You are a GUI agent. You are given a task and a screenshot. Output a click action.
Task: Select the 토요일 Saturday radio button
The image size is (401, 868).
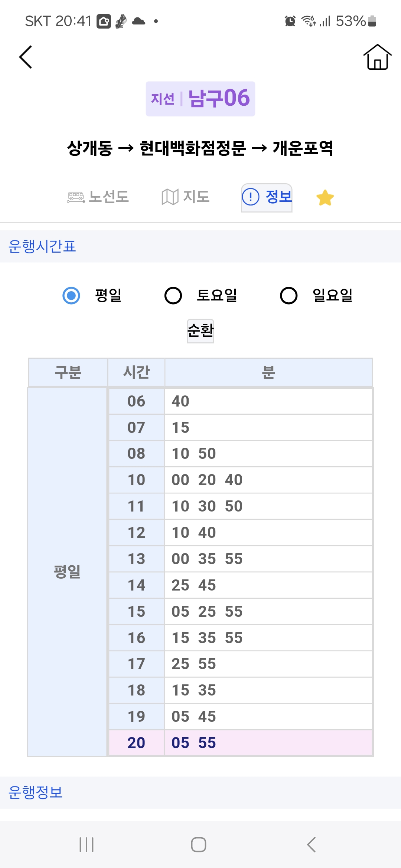click(173, 296)
